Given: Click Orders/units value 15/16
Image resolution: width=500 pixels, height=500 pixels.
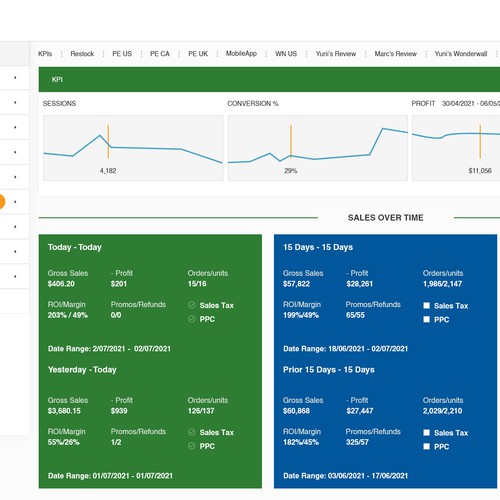Looking at the screenshot, I should [197, 284].
